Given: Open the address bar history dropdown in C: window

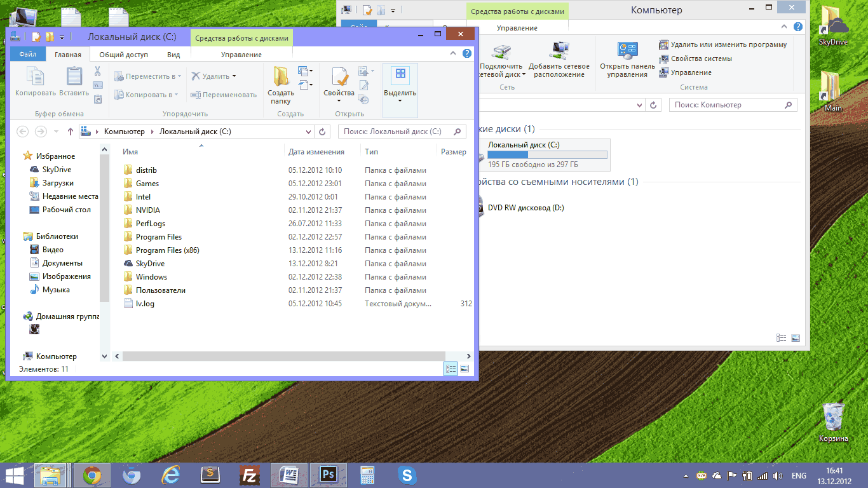Looking at the screenshot, I should tap(309, 132).
